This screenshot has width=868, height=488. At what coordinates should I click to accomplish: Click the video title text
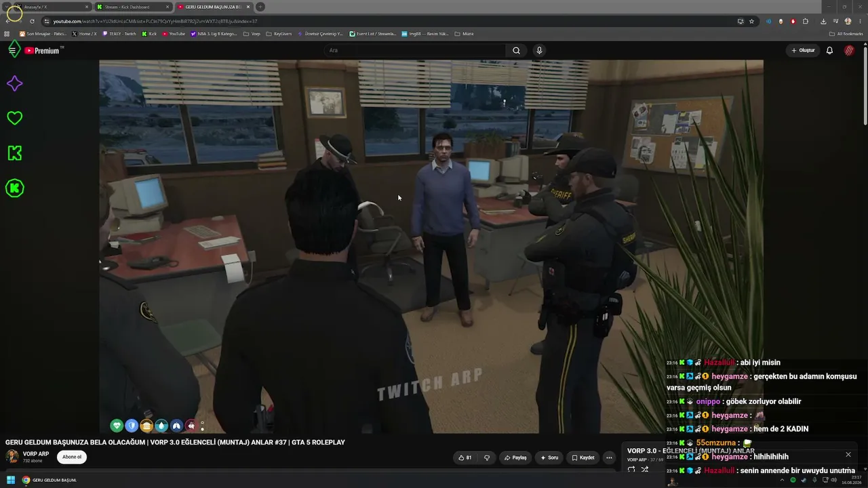point(175,442)
